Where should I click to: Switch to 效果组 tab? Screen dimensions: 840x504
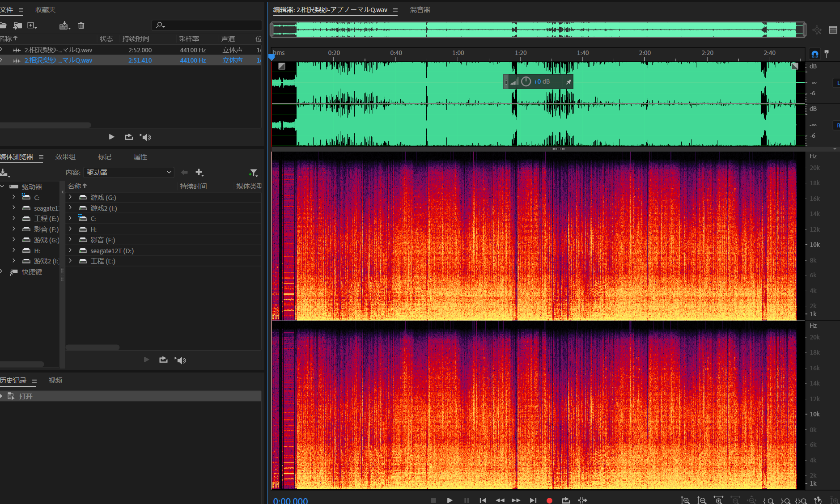tap(65, 157)
